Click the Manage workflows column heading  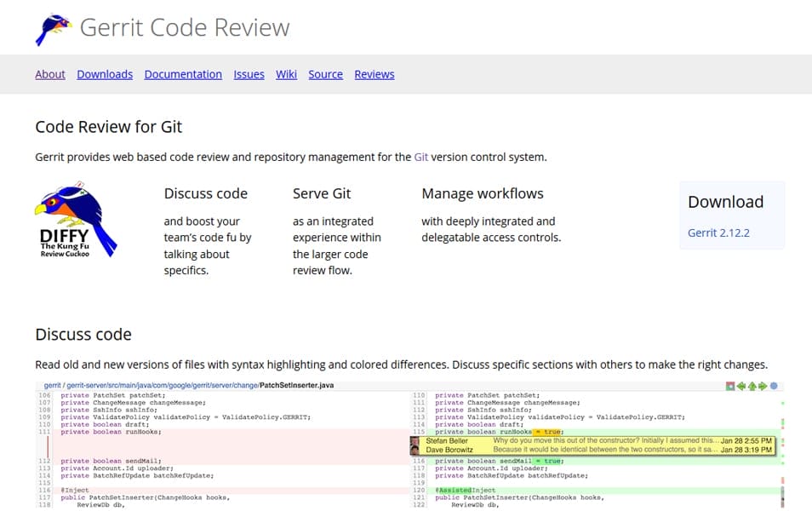pos(482,194)
